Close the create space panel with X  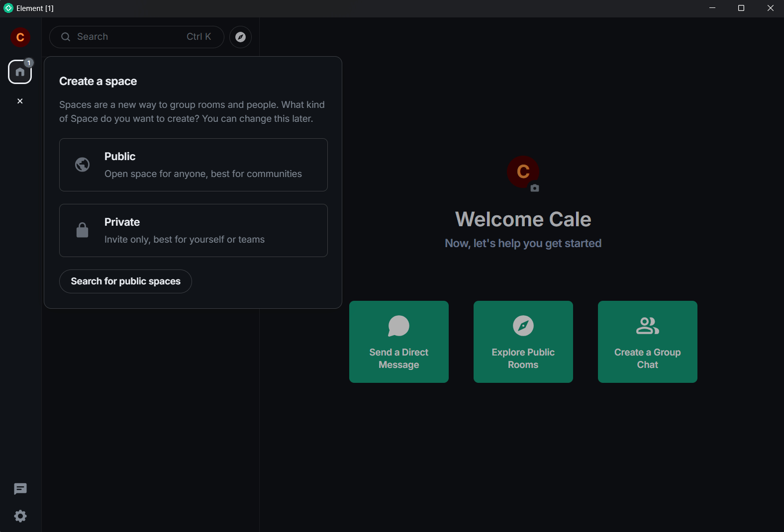pos(20,101)
